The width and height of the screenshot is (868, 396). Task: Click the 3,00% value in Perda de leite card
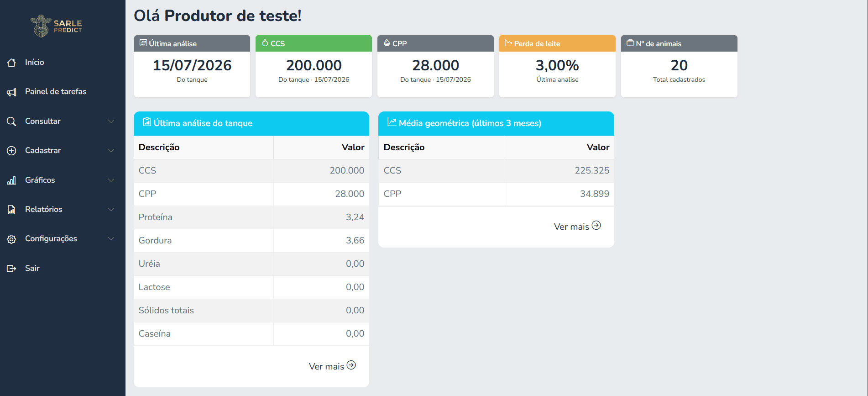[x=557, y=65]
